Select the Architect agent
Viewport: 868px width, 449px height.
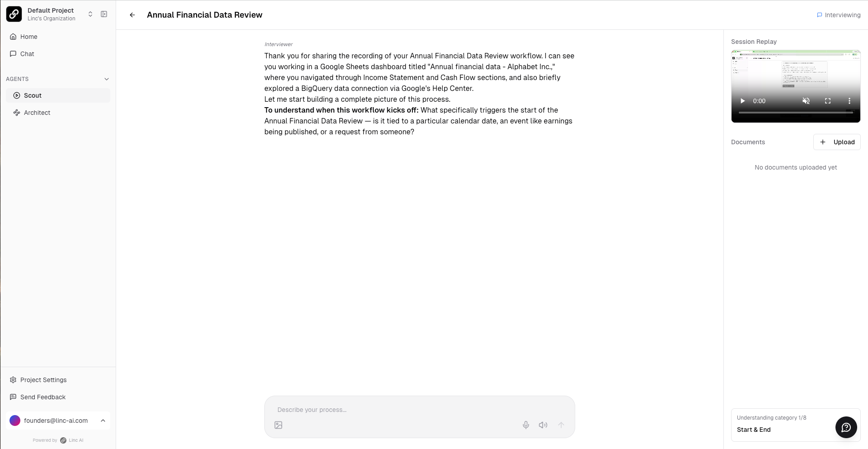pyautogui.click(x=37, y=113)
